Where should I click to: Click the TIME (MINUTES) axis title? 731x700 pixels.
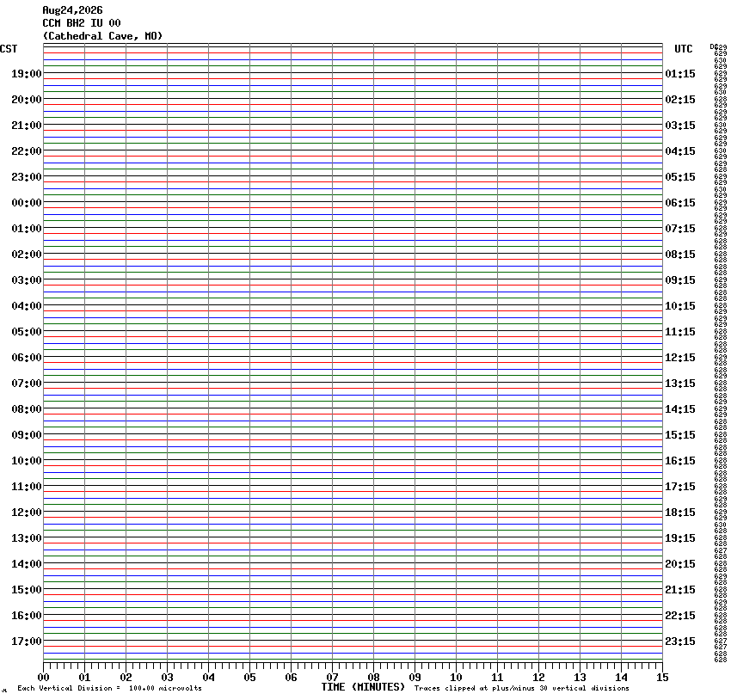tap(363, 687)
